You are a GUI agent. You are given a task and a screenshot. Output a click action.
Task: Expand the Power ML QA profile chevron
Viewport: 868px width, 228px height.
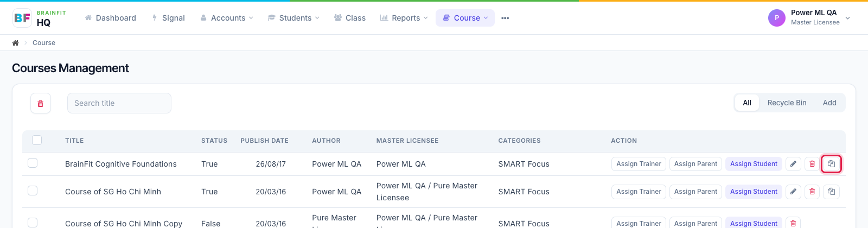(x=848, y=18)
